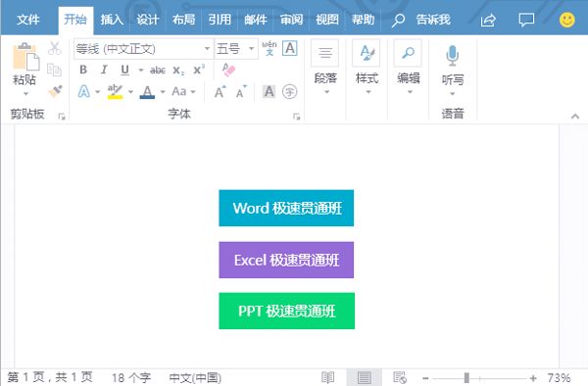
Task: Click the Share icon in title bar
Action: (488, 20)
